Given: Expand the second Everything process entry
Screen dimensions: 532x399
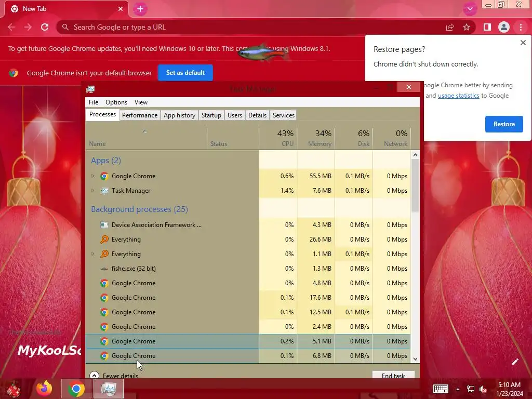Looking at the screenshot, I should (92, 254).
